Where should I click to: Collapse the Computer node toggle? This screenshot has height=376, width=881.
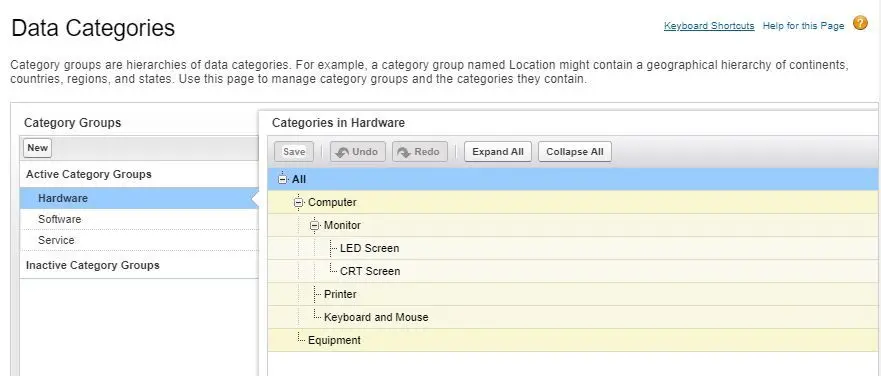(x=298, y=202)
